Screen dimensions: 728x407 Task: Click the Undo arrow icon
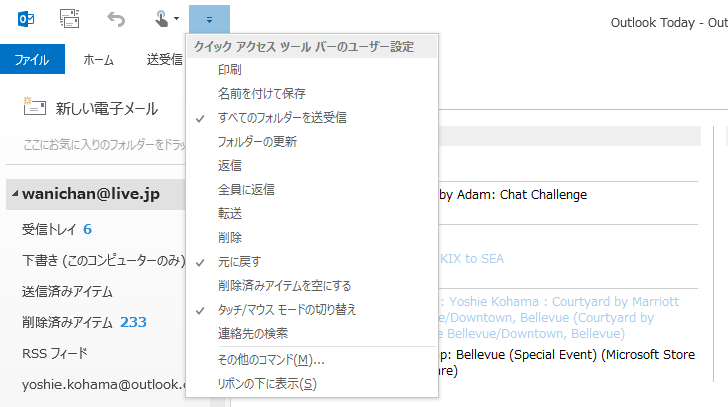[x=116, y=18]
